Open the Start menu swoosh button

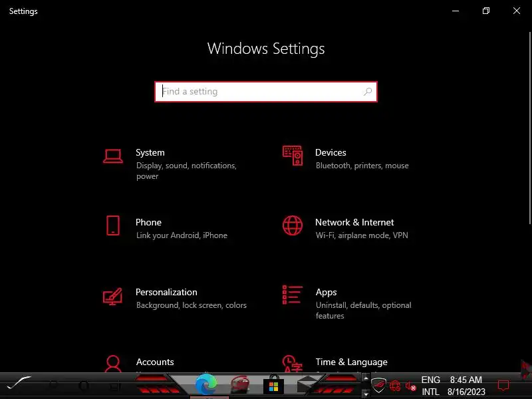coord(19,383)
